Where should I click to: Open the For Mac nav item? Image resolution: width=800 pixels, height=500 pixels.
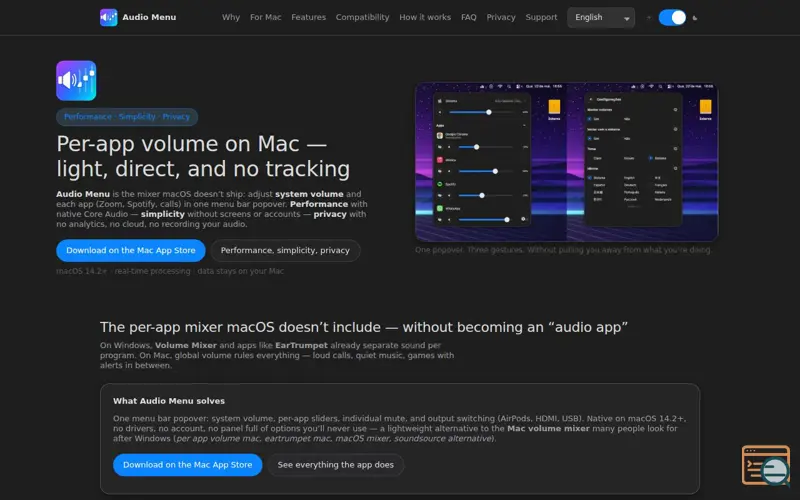coord(265,17)
